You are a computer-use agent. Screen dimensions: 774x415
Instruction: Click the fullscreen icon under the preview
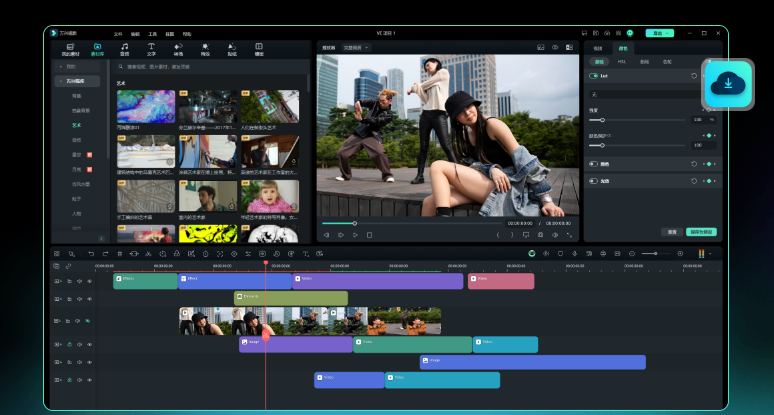pyautogui.click(x=569, y=235)
